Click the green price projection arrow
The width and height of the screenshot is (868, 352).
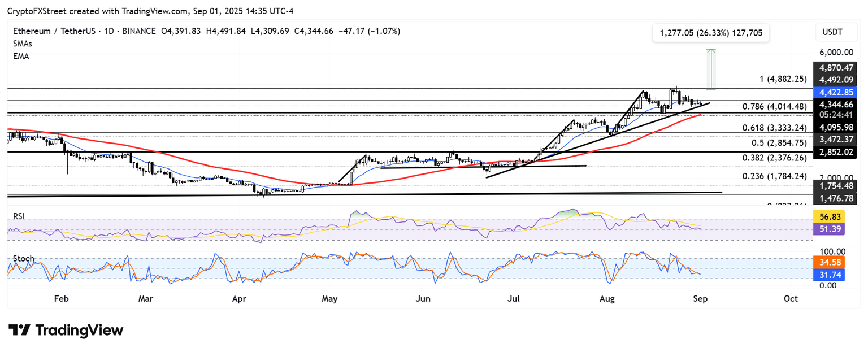[x=711, y=69]
